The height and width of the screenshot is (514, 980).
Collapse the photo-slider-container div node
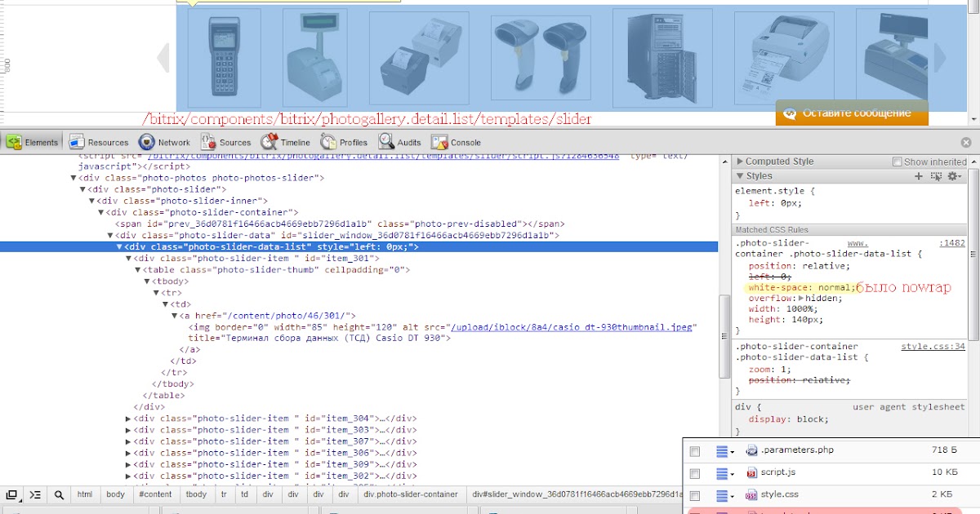(x=100, y=212)
